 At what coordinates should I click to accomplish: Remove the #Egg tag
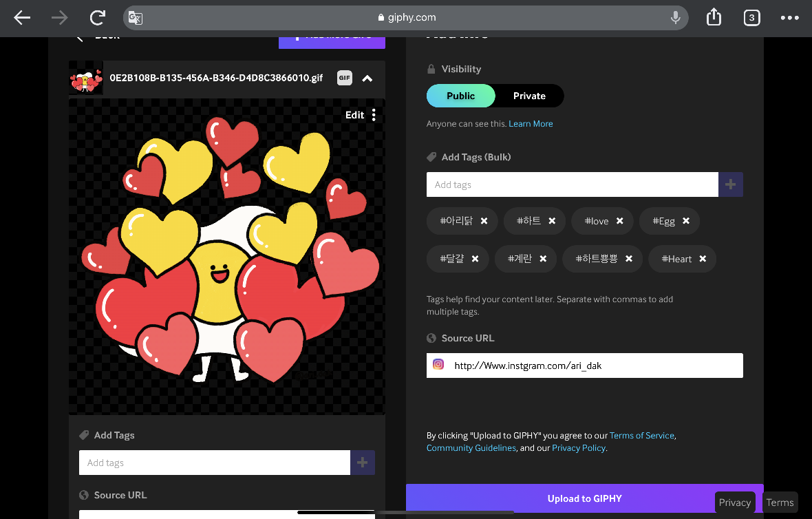coord(685,221)
